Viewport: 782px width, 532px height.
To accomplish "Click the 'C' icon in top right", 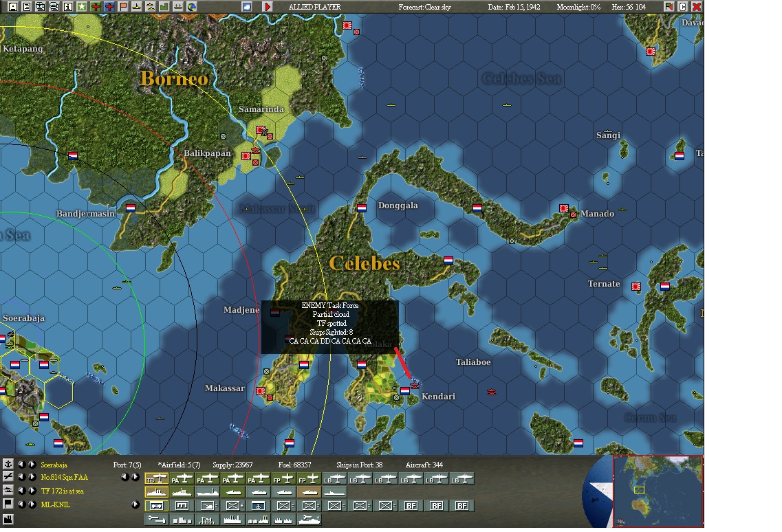I will coord(683,6).
